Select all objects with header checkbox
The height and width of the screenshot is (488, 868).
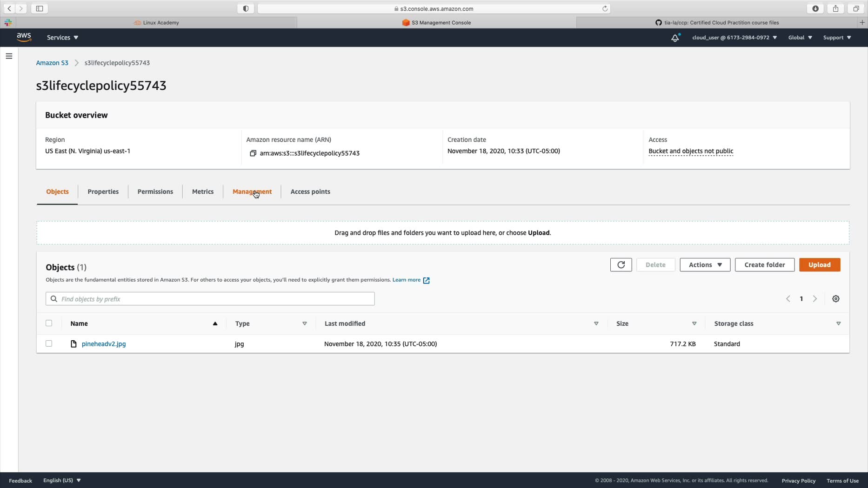pyautogui.click(x=49, y=323)
